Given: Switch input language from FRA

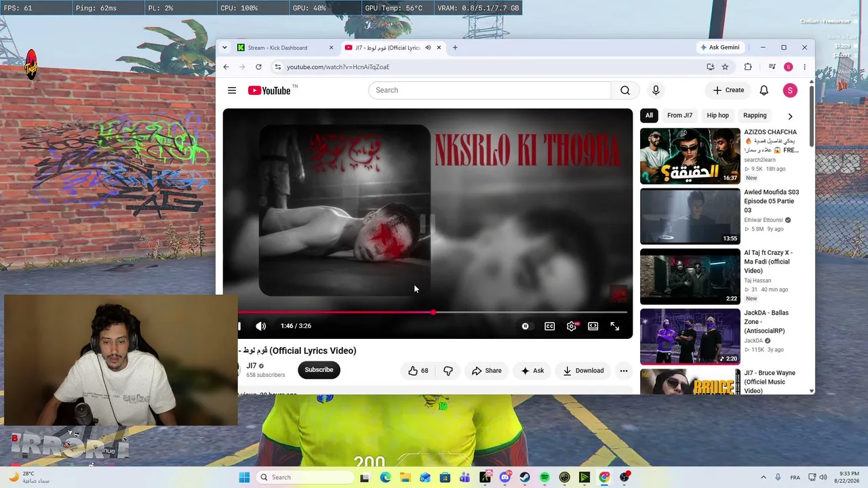Looking at the screenshot, I should point(795,477).
